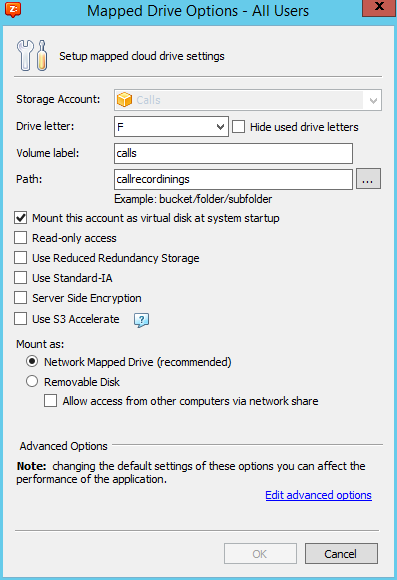Click the Note about performance text
Viewport: 397px width, 580px height.
click(x=191, y=472)
